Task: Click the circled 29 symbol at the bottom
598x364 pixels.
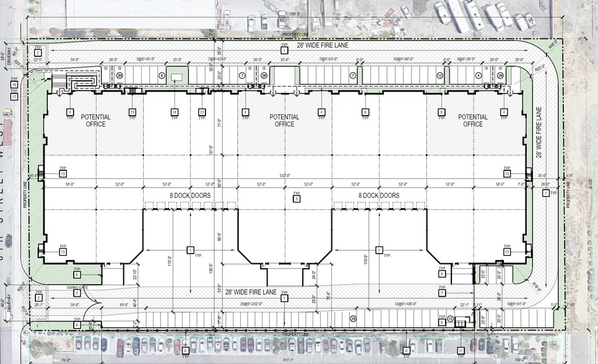Action: click(x=353, y=319)
